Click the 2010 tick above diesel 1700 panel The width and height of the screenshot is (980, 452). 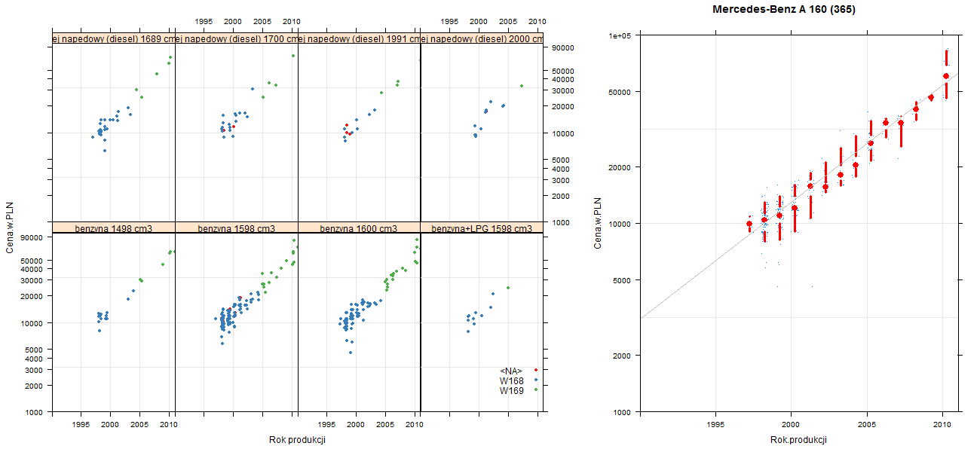[292, 22]
